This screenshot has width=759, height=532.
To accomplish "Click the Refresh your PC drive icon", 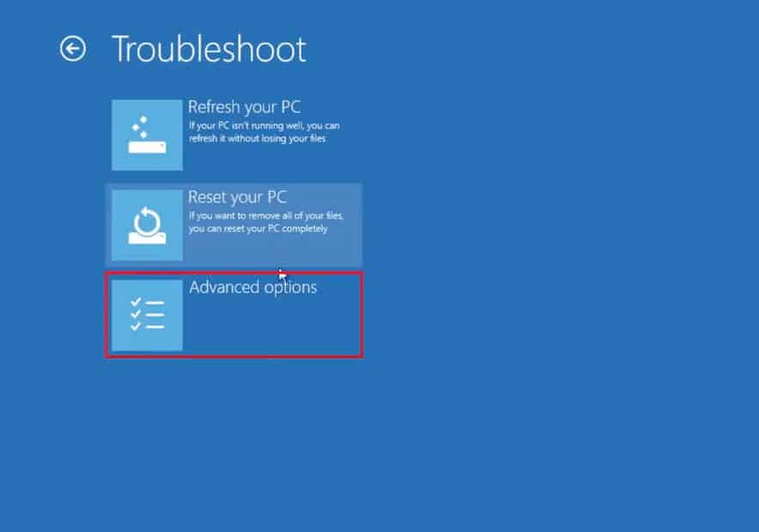I will 147,135.
